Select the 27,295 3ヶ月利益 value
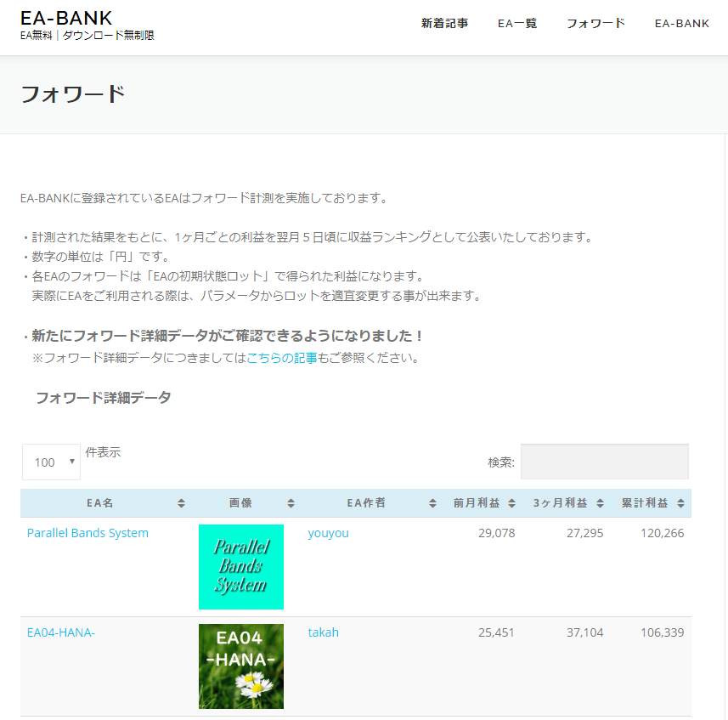Screen dimensions: 728x720 click(x=584, y=533)
